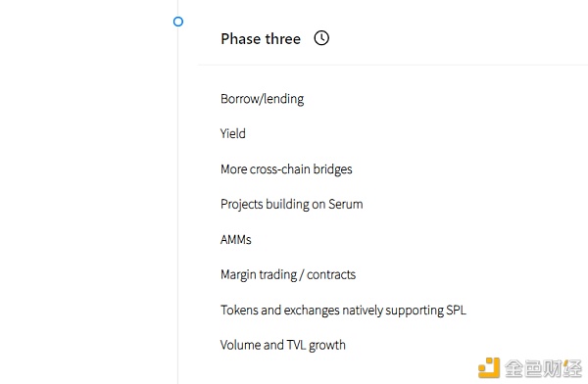This screenshot has height=384, width=588.
Task: Click the Phase three heading
Action: (x=261, y=38)
